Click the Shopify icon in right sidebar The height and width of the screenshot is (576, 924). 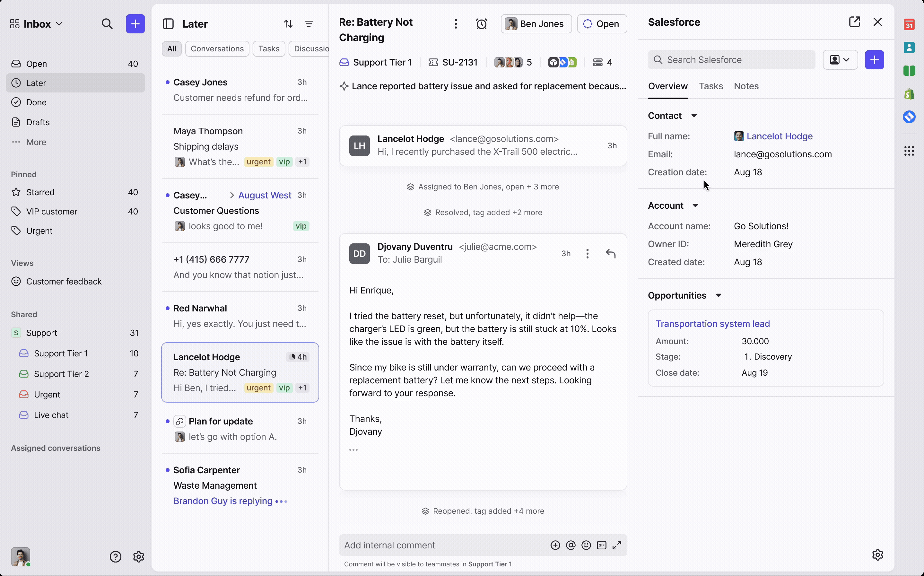909,94
